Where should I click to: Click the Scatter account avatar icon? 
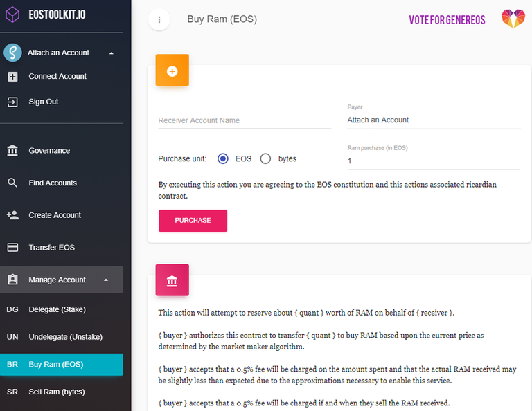12,53
